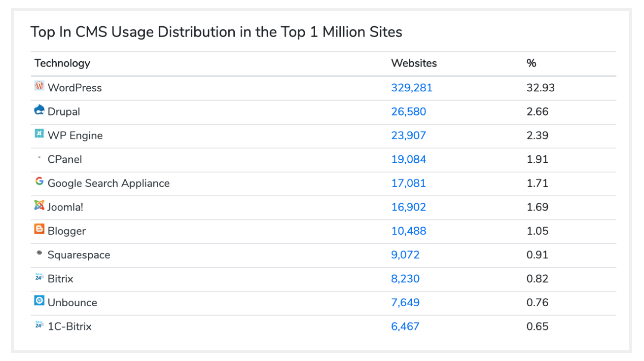This screenshot has width=644, height=361.
Task: Open the 19,084 CPanel websites link
Action: click(409, 159)
